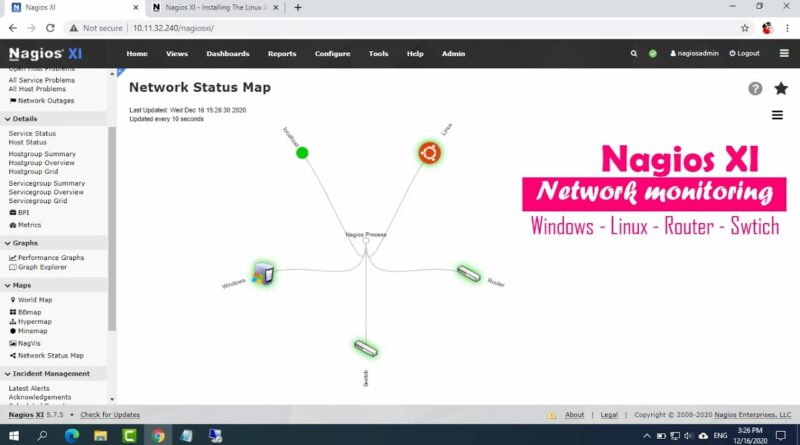This screenshot has height=445, width=800.
Task: Open the Views menu
Action: 177,54
